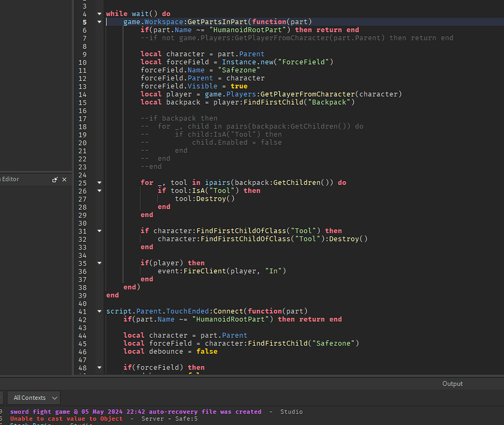Viewport: 504px width, 425px height.
Task: Click the tool:Destroy() statement
Action: point(204,199)
